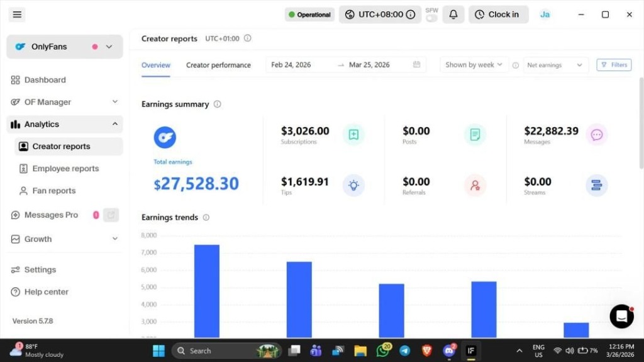Open the hamburger menu icon
The height and width of the screenshot is (362, 644).
(x=17, y=15)
